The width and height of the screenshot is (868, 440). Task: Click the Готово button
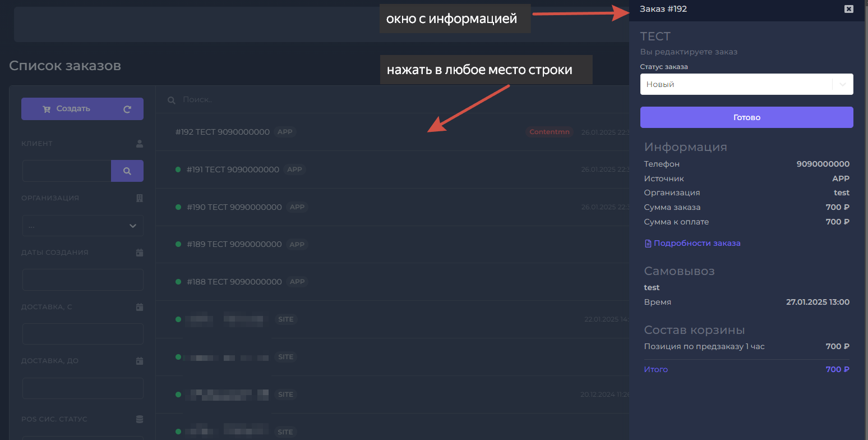tap(746, 117)
